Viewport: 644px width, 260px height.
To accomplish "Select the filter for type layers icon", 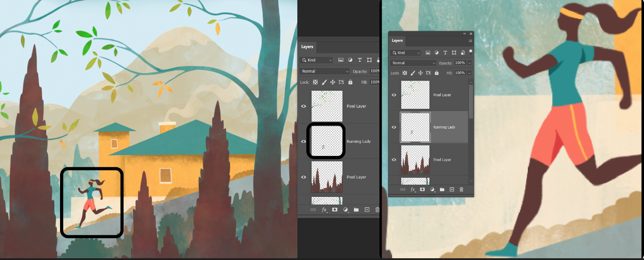I will pyautogui.click(x=445, y=53).
